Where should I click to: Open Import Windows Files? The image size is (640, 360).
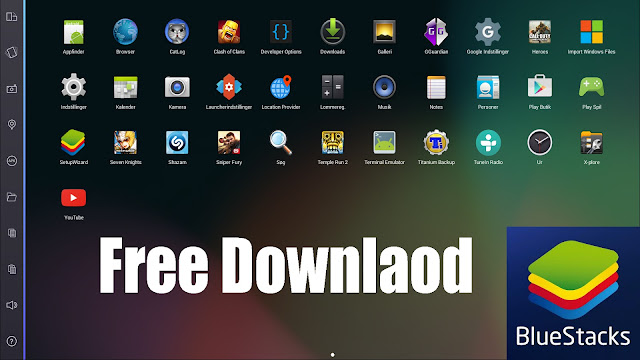pos(591,32)
